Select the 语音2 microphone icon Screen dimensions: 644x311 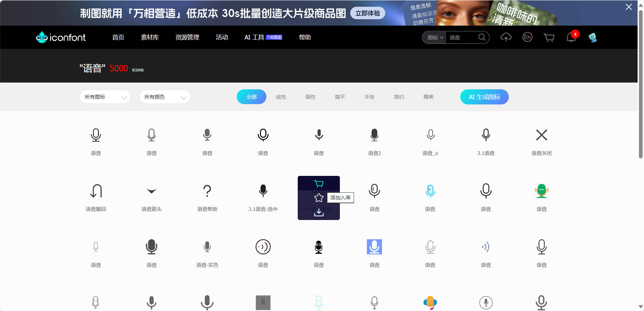(374, 135)
